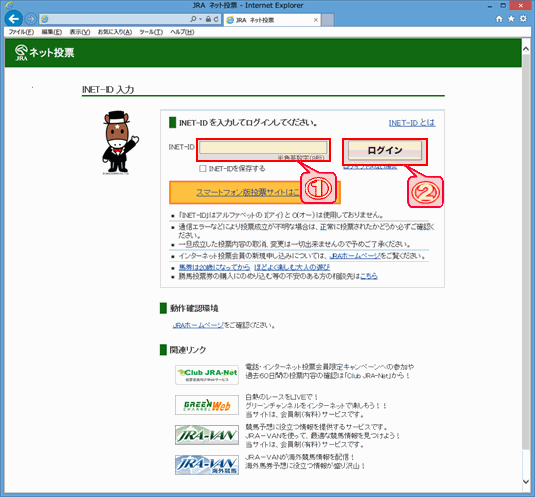
Task: Open the JRA-VAN banner
Action: pos(207,435)
